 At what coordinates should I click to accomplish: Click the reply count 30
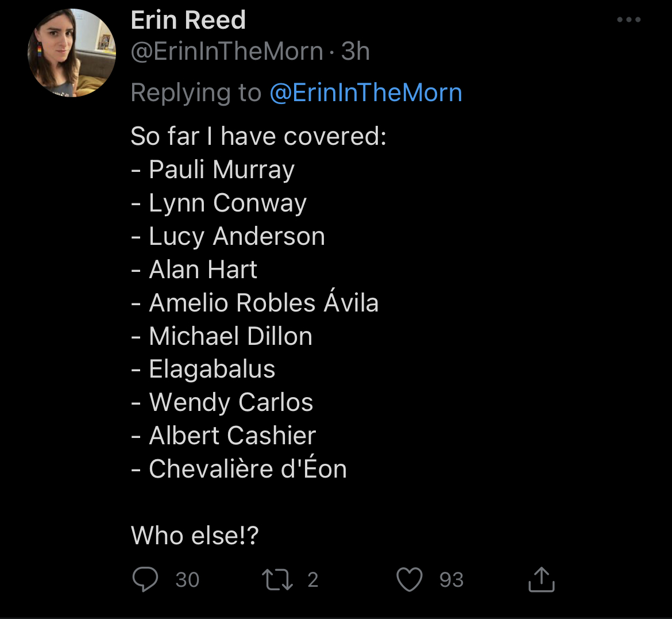coord(187,580)
